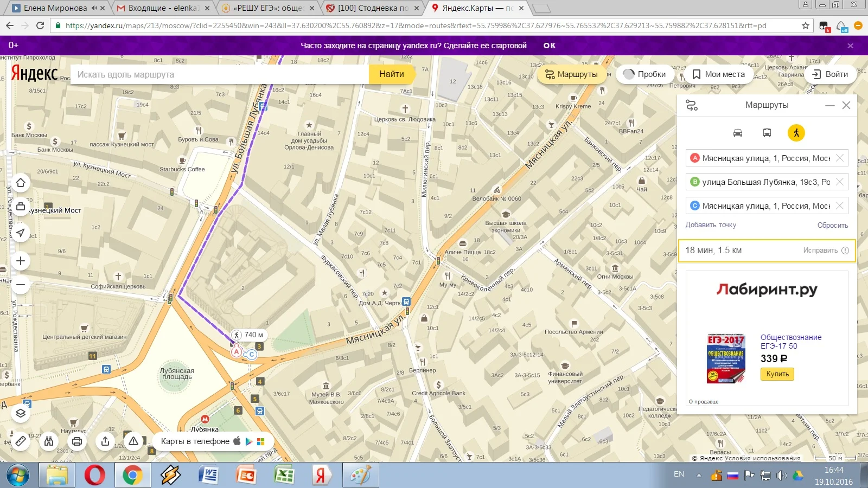Remove route point B улица Большая Лубянка
This screenshot has width=868, height=488.
pyautogui.click(x=840, y=182)
